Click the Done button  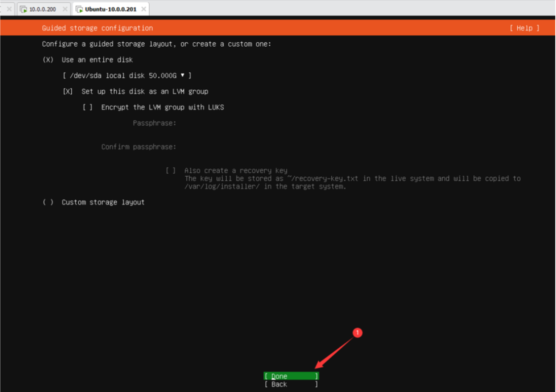point(291,376)
